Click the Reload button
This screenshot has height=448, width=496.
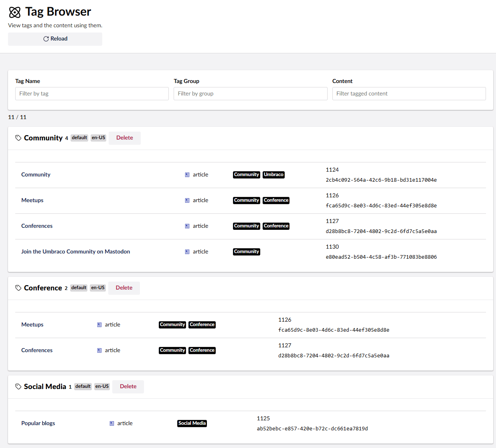55,39
